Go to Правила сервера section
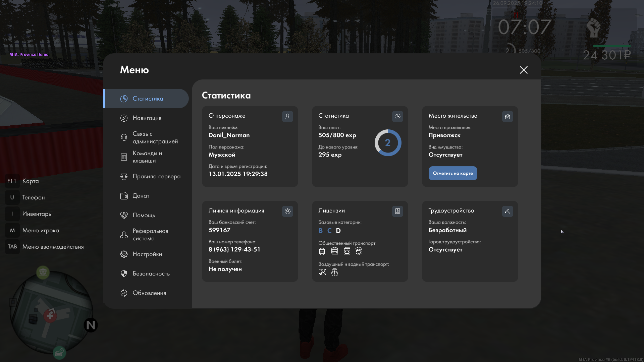Image resolution: width=644 pixels, height=362 pixels. click(x=156, y=176)
